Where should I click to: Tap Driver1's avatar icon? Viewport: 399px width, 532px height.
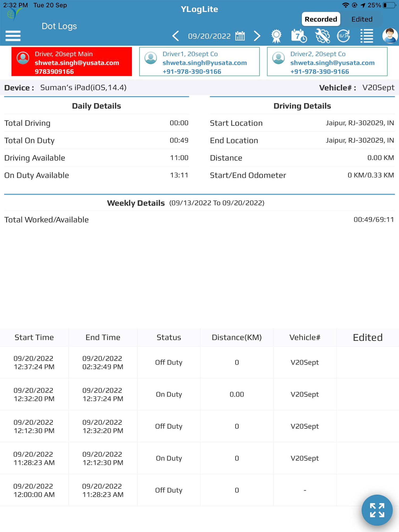tap(151, 58)
